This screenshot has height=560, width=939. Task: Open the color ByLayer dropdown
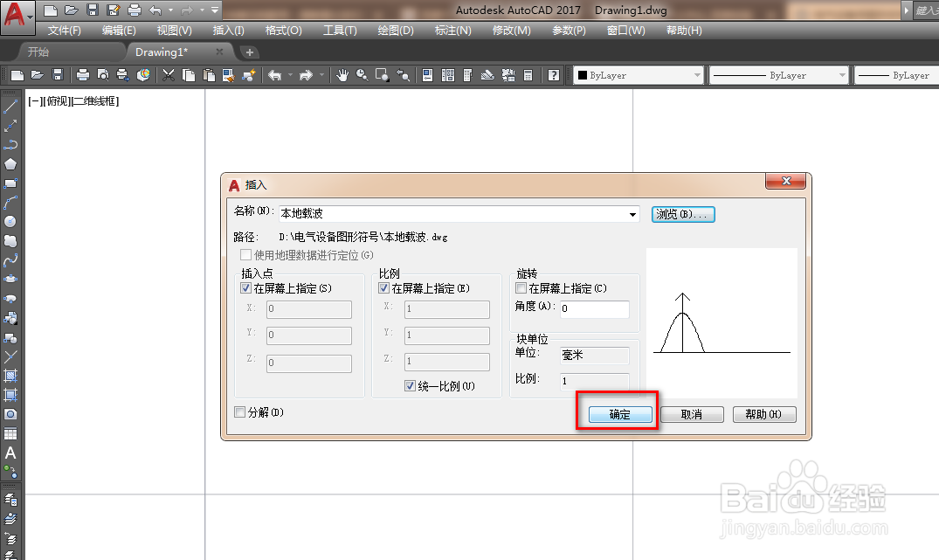[x=639, y=75]
